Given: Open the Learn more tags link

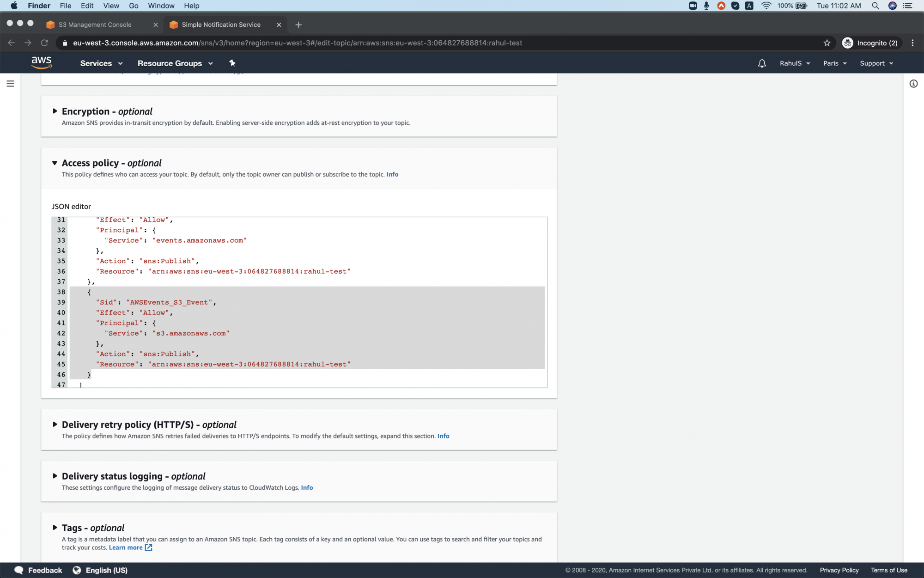Looking at the screenshot, I should (x=126, y=547).
